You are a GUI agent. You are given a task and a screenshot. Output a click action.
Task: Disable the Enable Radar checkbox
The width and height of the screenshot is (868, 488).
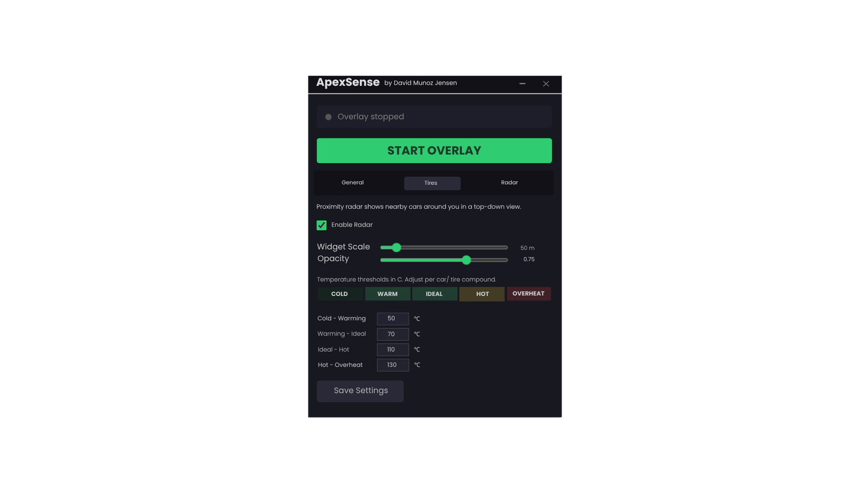[321, 224]
